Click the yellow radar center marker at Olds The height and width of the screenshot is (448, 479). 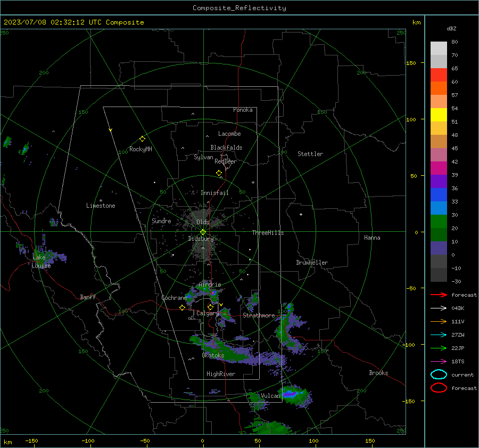(203, 232)
